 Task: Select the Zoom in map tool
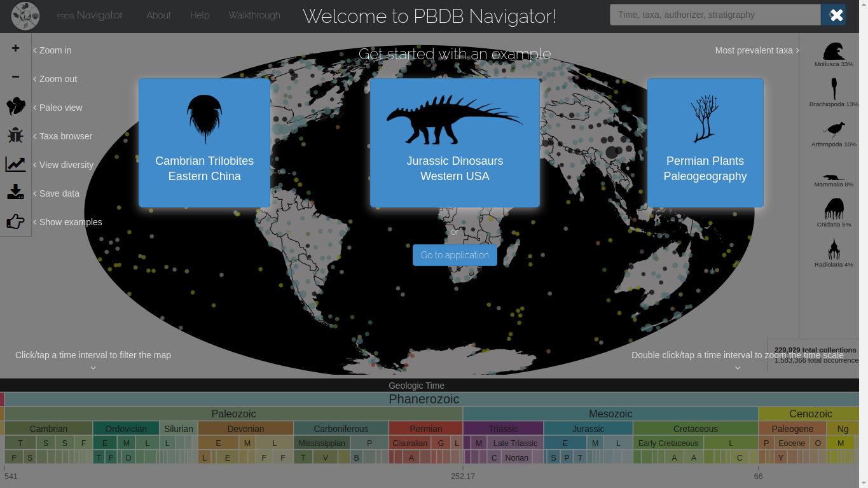pyautogui.click(x=15, y=47)
